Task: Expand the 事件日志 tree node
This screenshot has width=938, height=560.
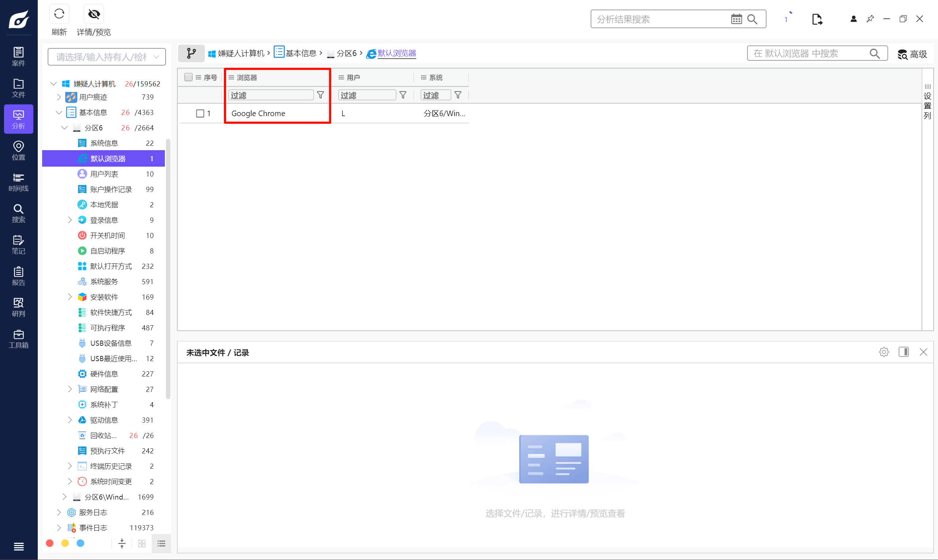Action: (59, 527)
